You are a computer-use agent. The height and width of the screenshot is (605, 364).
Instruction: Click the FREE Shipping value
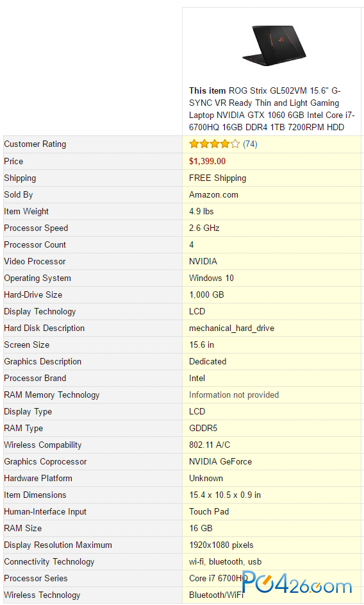point(217,178)
